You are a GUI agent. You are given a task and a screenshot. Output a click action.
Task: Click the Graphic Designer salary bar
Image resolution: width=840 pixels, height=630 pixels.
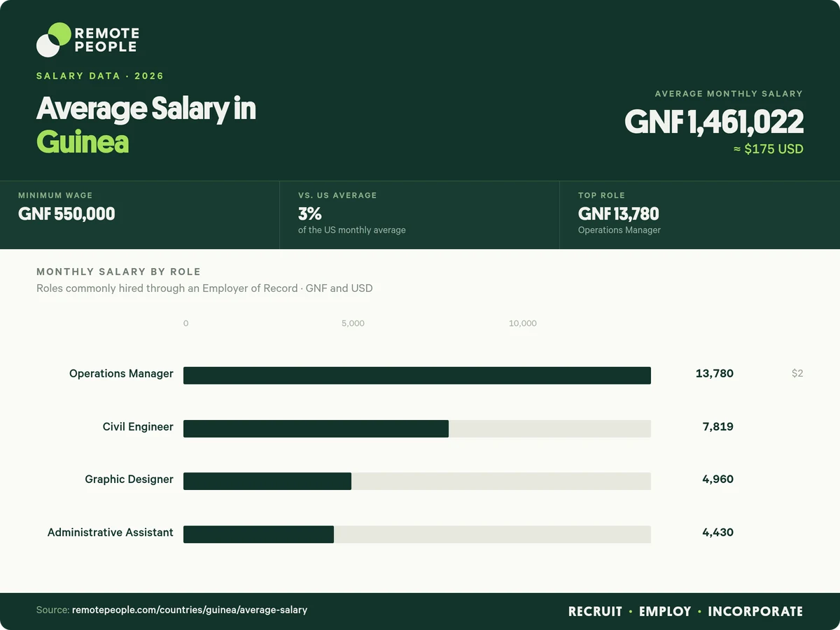click(267, 481)
